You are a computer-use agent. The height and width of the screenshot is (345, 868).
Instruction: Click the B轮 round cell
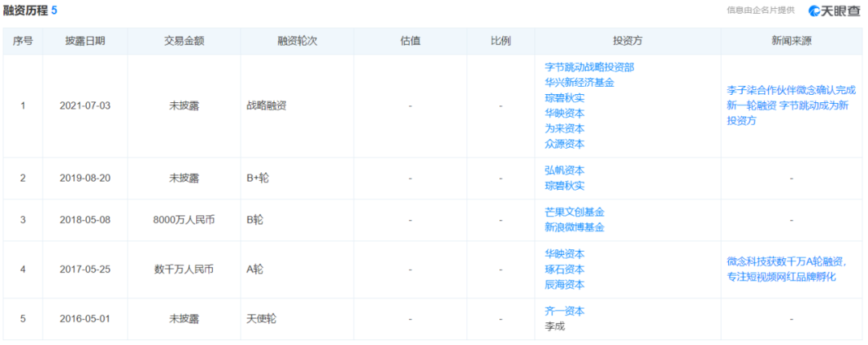tap(256, 220)
